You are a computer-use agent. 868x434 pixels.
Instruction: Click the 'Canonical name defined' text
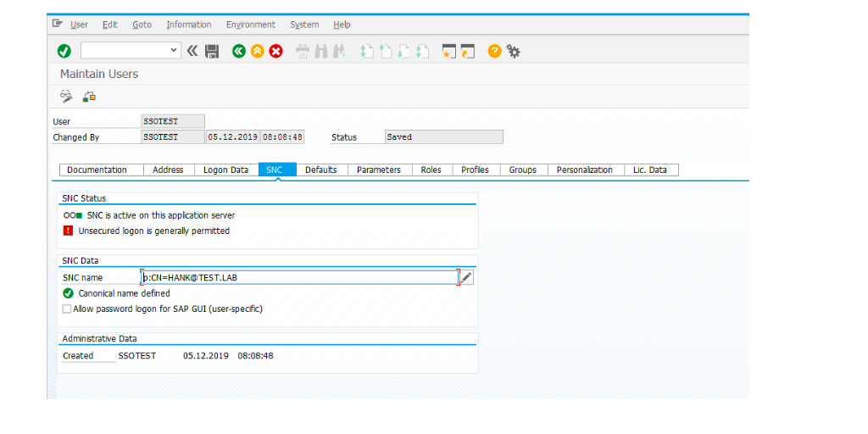coord(124,293)
